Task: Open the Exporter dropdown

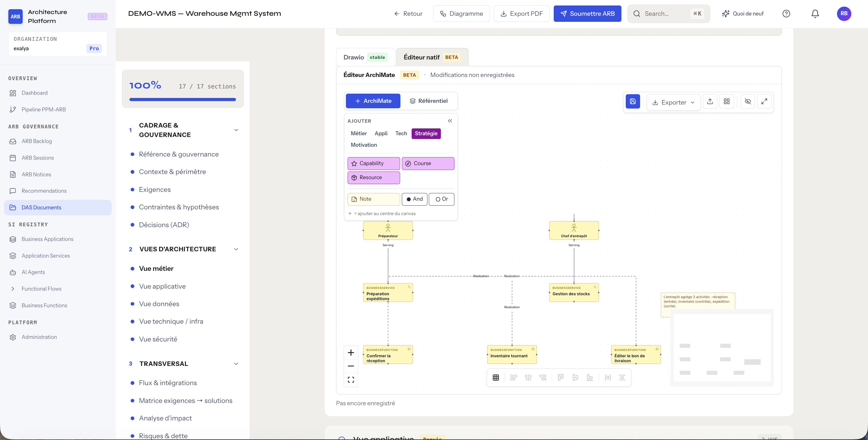Action: [674, 102]
